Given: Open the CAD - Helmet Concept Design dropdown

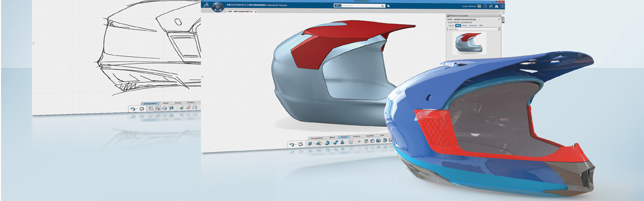Looking at the screenshot, I should [479, 19].
